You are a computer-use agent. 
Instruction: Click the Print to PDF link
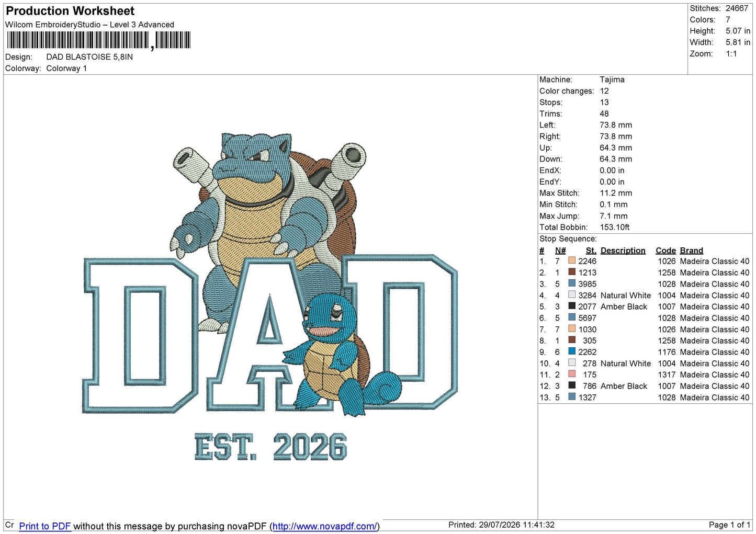[45, 526]
